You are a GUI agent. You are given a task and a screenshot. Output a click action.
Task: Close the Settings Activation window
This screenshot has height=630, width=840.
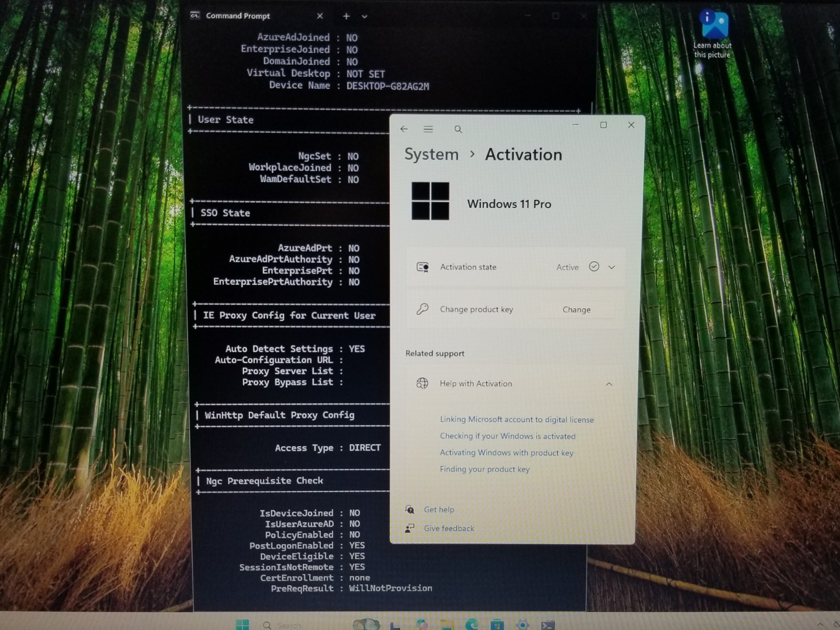632,125
